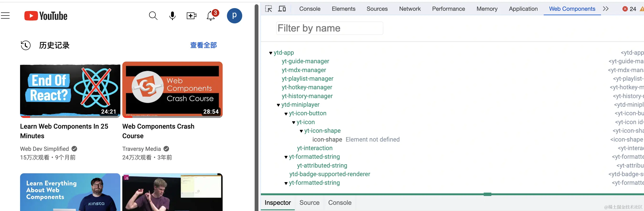The height and width of the screenshot is (211, 644).
Task: Select yt-interaction in the component tree
Action: 315,148
